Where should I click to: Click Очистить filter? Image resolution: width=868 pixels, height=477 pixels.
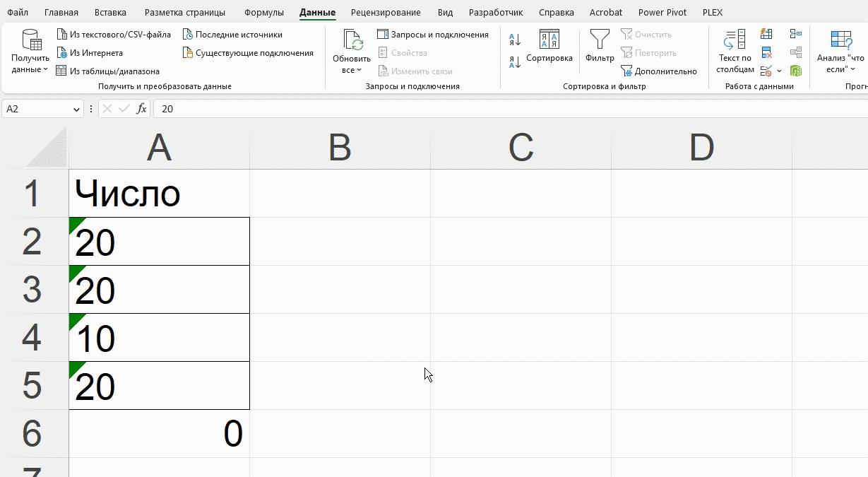(646, 34)
